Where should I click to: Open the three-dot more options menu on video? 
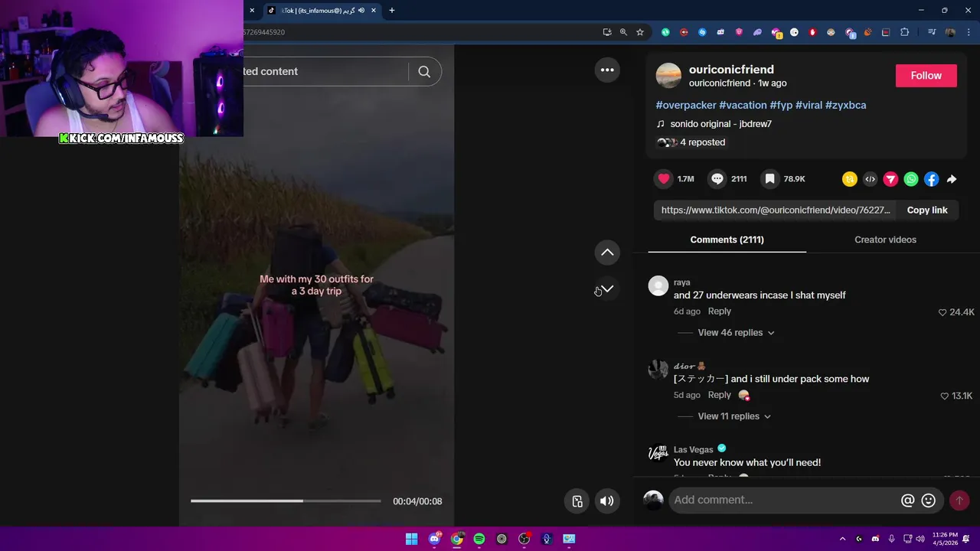click(607, 70)
